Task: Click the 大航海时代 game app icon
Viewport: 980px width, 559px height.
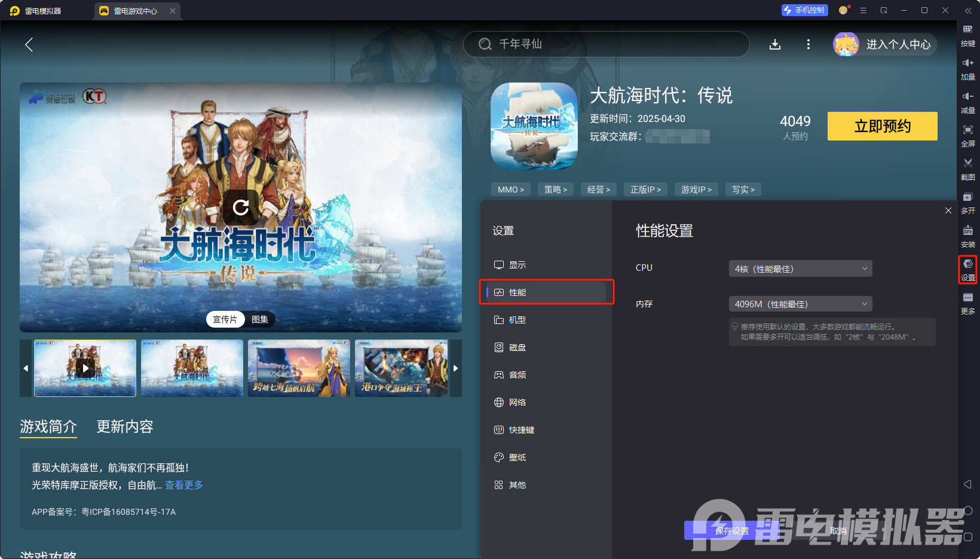Action: pos(534,126)
